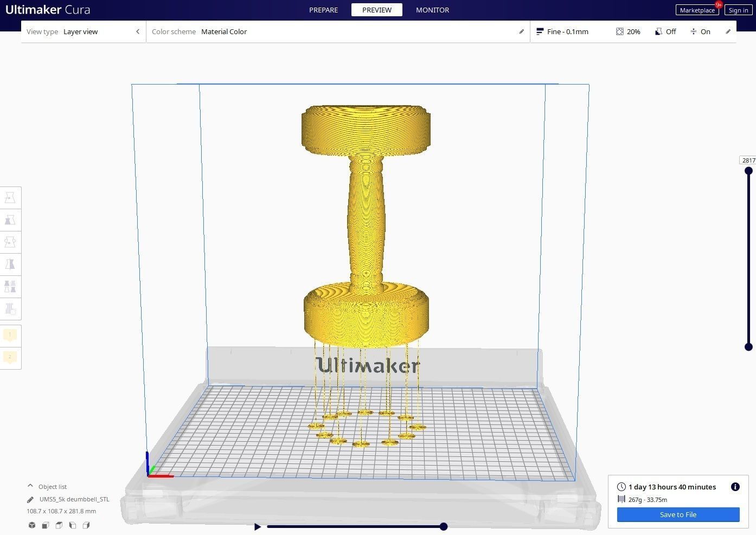
Task: Click the red 9+ Marketplace notification badge
Action: 719,4
